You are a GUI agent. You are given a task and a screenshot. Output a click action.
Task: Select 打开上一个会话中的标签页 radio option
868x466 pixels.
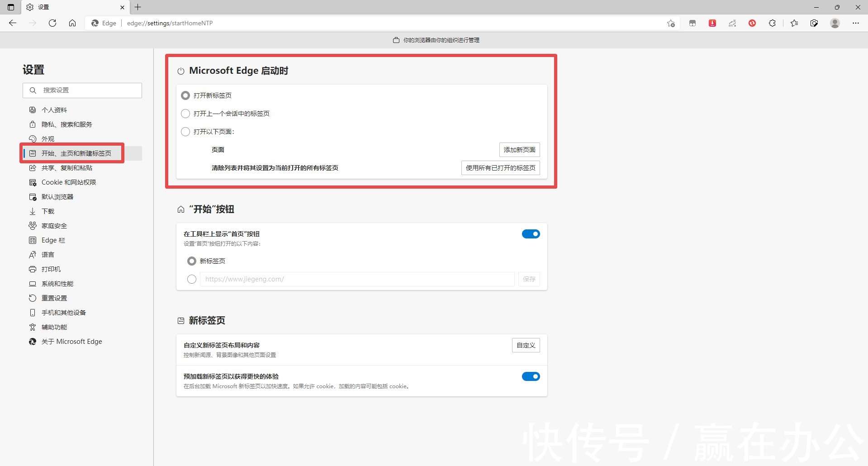185,114
